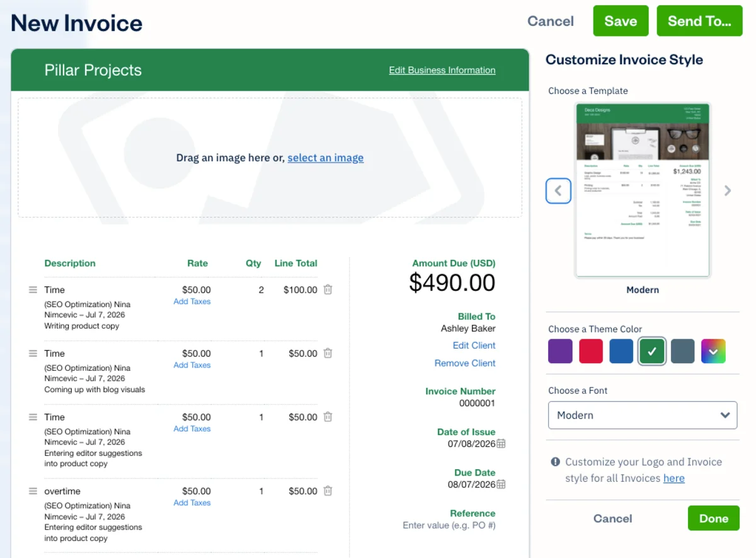Select the blue theme color
Image resolution: width=756 pixels, height=558 pixels.
point(621,351)
